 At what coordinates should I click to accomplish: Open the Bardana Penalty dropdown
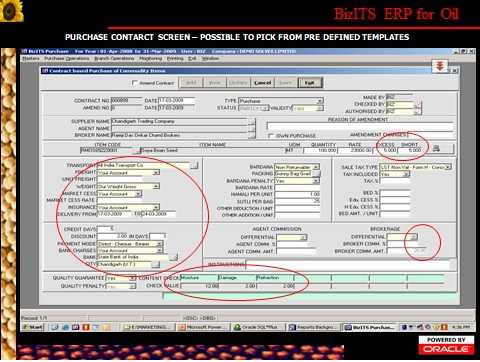tap(315, 181)
